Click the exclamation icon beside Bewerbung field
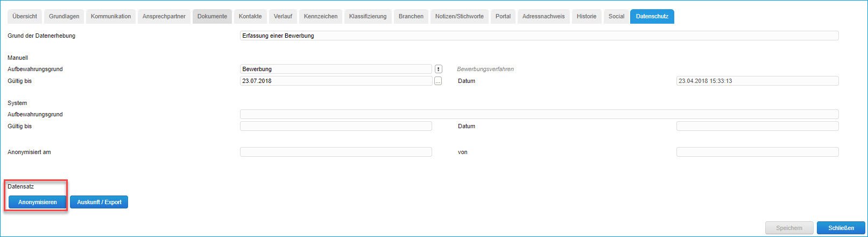Image resolution: width=868 pixels, height=237 pixels. pos(439,69)
